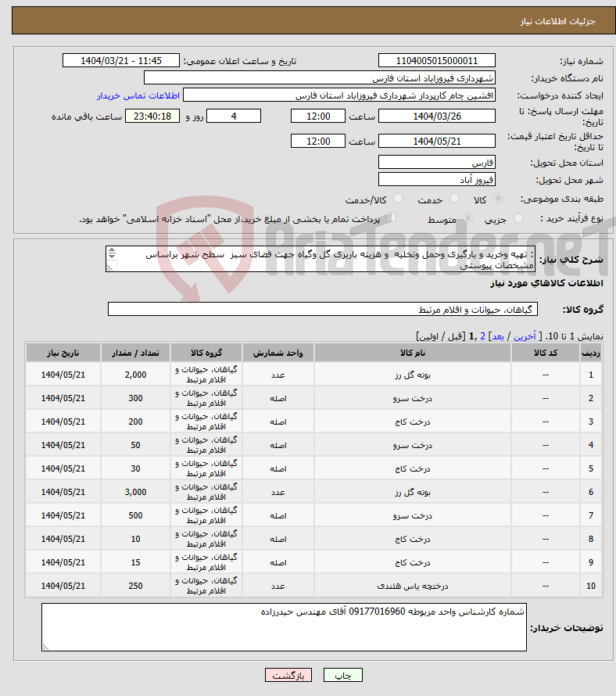Click row 10 item name درختچه یاس هلندی
This screenshot has width=616, height=696.
413,587
